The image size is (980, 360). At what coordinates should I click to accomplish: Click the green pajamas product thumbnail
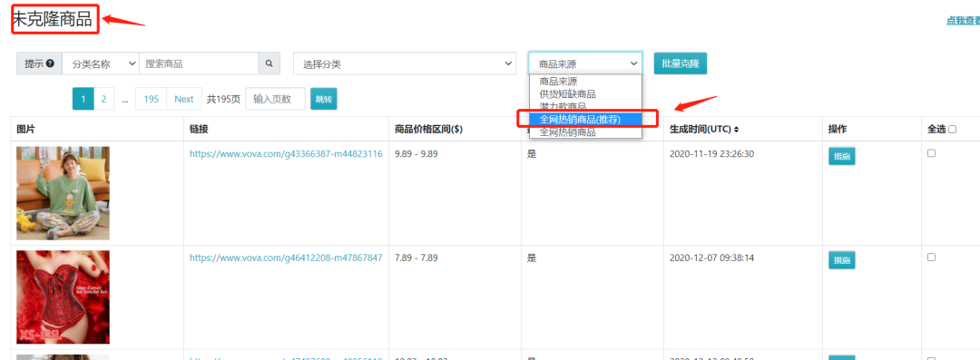64,193
